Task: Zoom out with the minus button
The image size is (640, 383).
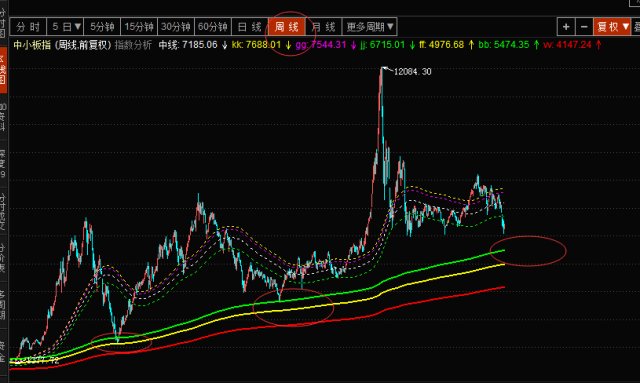Action: click(584, 27)
